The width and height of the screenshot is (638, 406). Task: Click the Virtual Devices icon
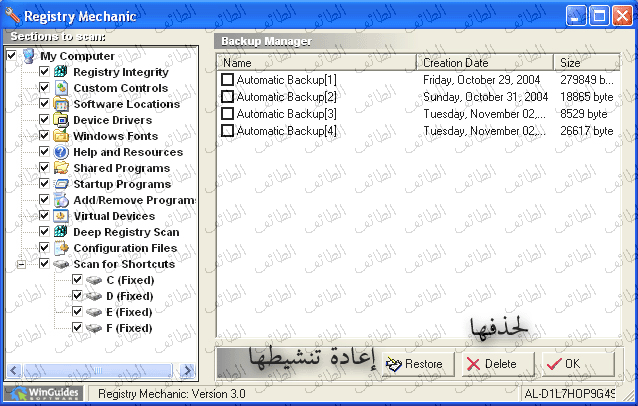pyautogui.click(x=61, y=216)
